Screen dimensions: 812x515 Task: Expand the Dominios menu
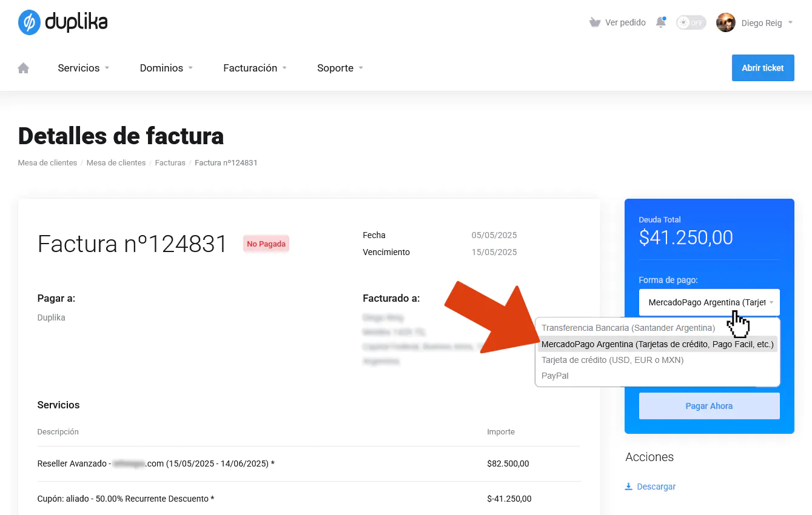pos(166,68)
